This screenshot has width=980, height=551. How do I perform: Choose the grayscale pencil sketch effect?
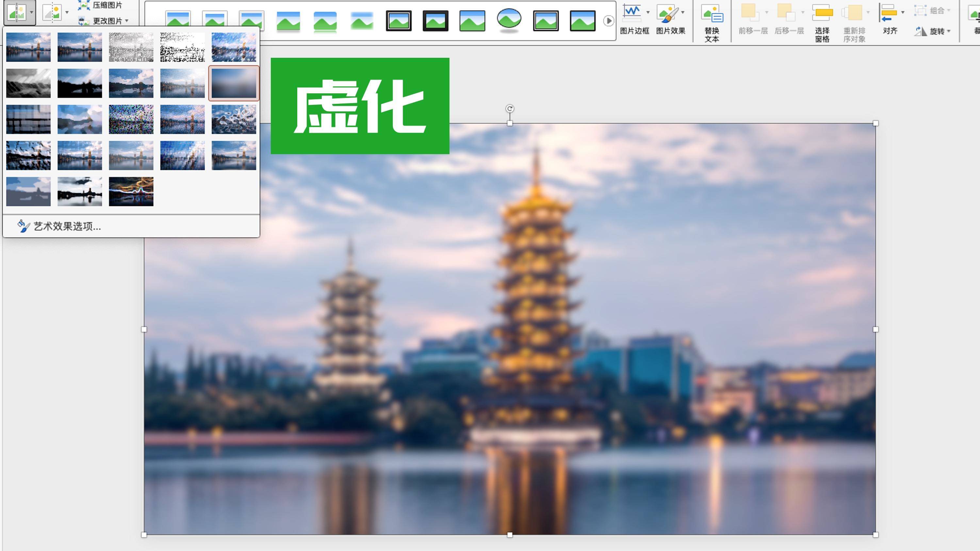[x=131, y=47]
